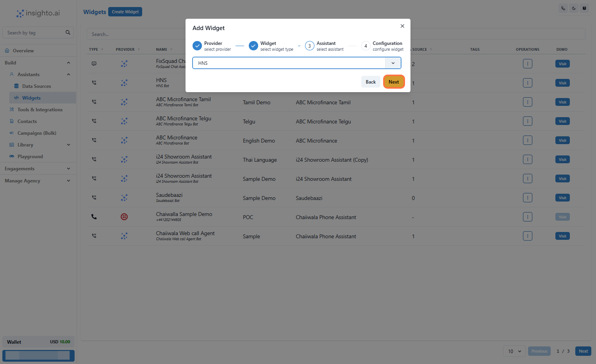Open the help icon at top right
Viewport: 596px width, 364px height.
584,8
